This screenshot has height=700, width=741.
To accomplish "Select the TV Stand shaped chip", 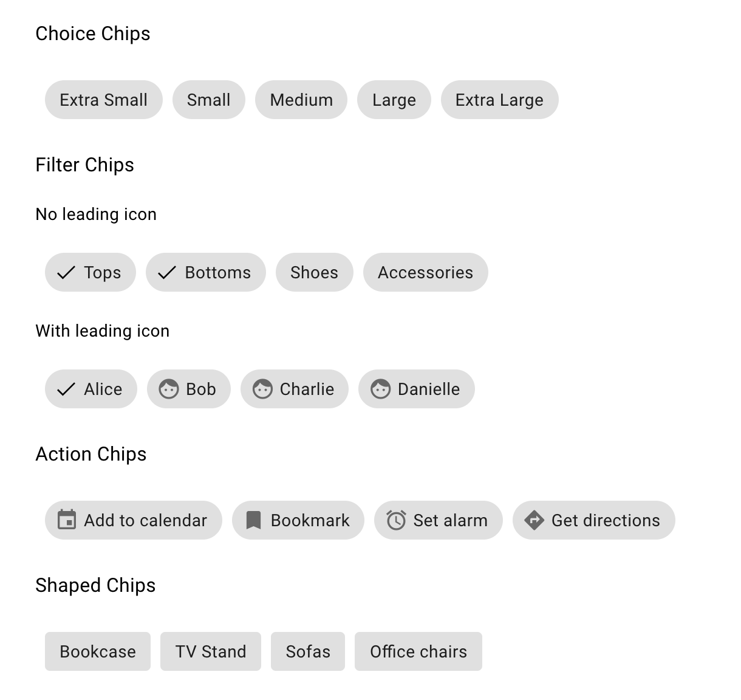I will [x=210, y=651].
